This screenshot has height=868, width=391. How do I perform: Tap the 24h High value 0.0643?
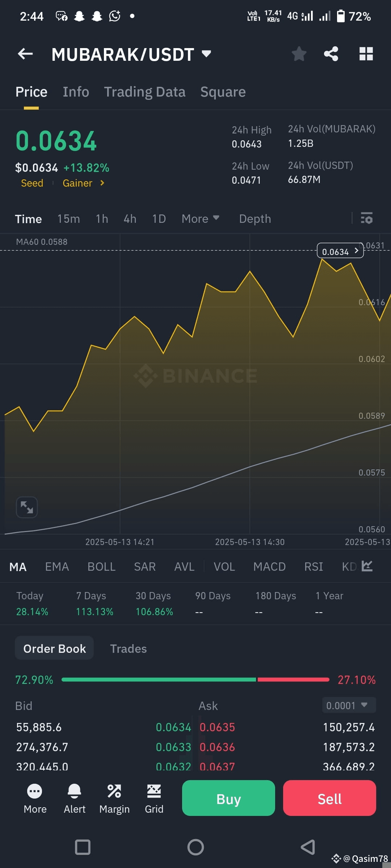pos(247,144)
